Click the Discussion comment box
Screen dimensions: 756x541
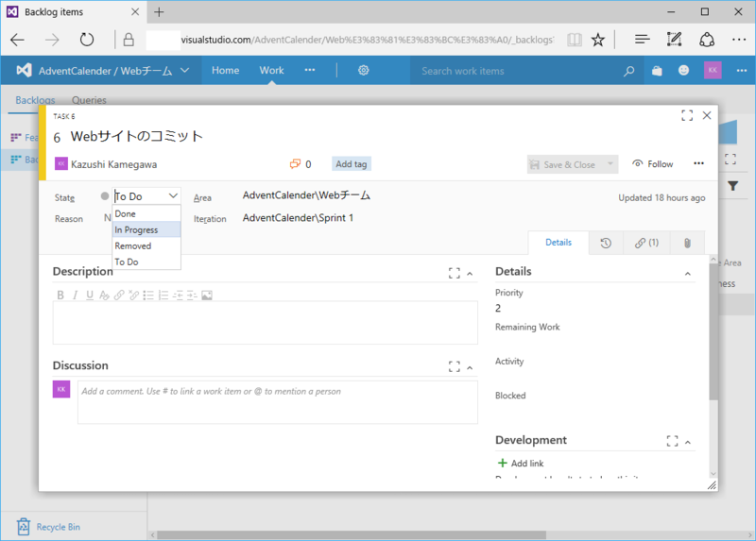(278, 402)
